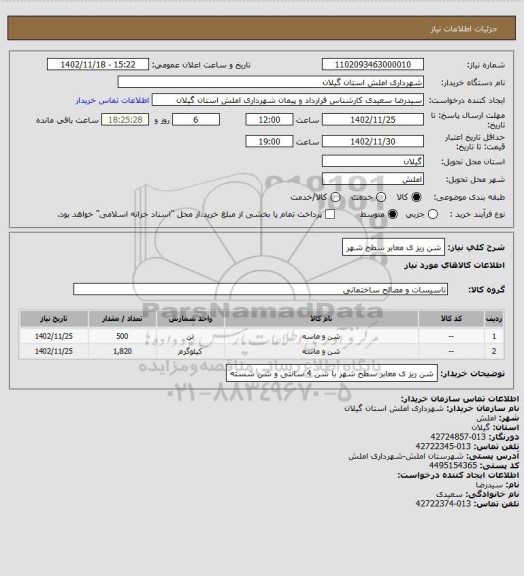Click the price validity date 1402/11/30 field
The image size is (524, 576).
tap(373, 141)
